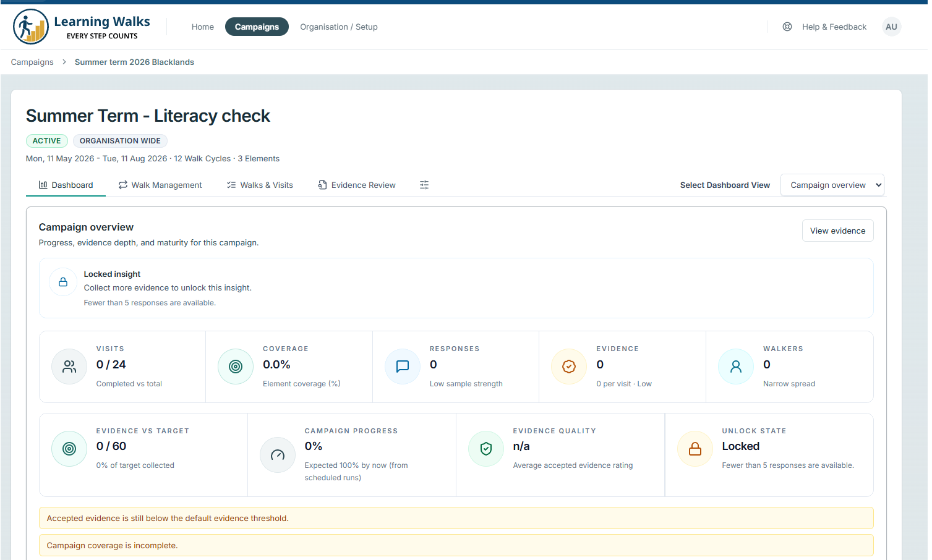
Task: Click Summer term 2026 Blacklands breadcrumb
Action: [x=134, y=62]
